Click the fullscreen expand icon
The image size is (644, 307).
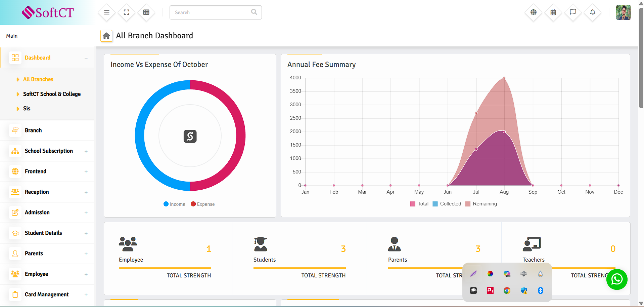[x=127, y=12]
